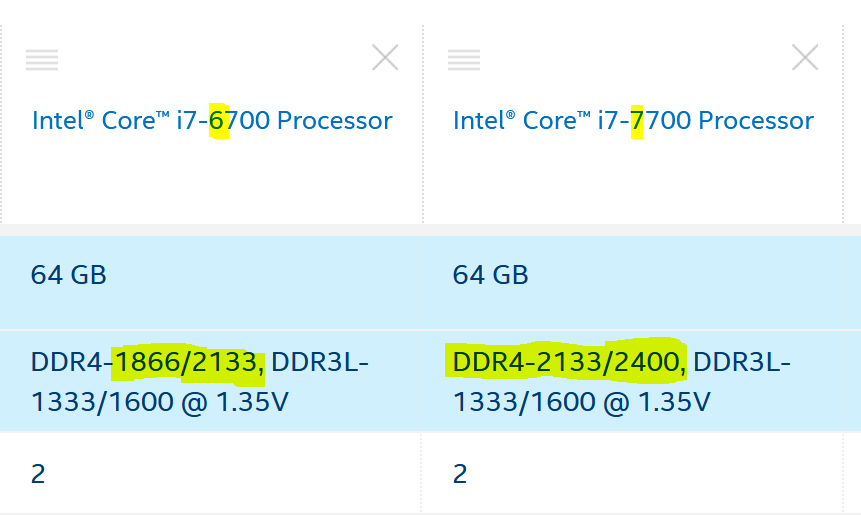This screenshot has width=861, height=515.
Task: Click the highlighted 1866/2133 memory speed text
Action: click(187, 361)
